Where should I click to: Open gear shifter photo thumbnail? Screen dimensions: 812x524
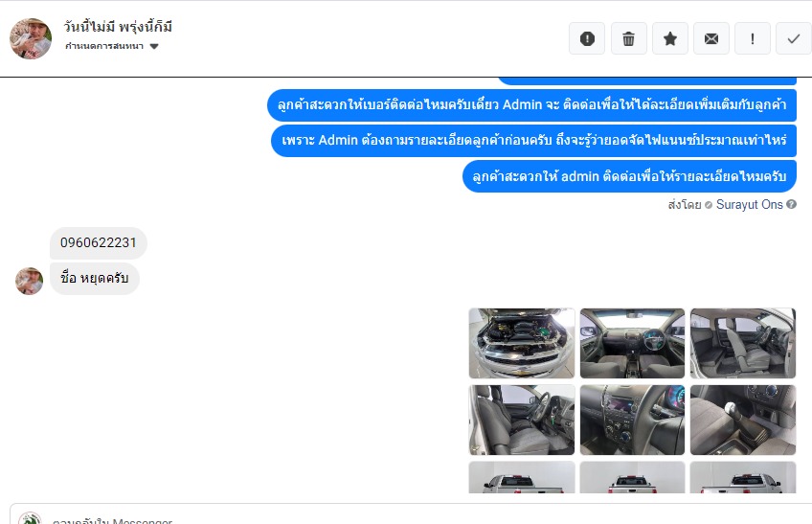point(743,420)
